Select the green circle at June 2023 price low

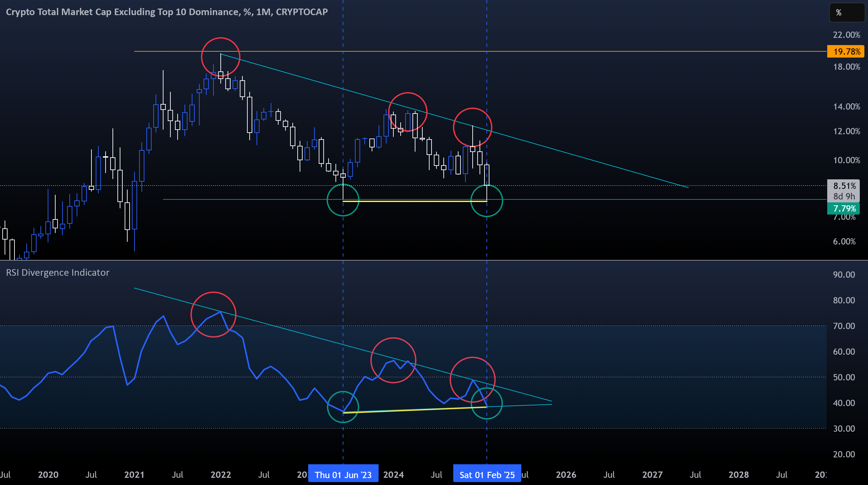click(x=343, y=200)
